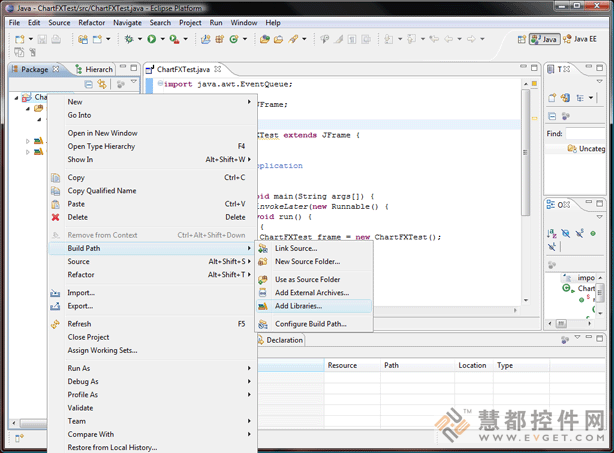Viewport: 614px width, 453px height.
Task: Open the Task List view menu arrow
Action: [600, 81]
